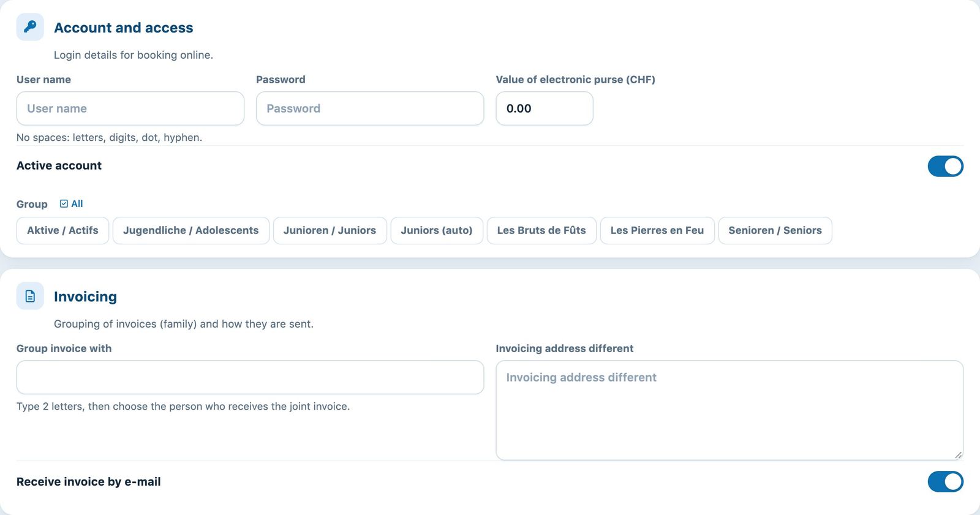Click the 'Invoicing address different' label above the box

[x=565, y=348]
